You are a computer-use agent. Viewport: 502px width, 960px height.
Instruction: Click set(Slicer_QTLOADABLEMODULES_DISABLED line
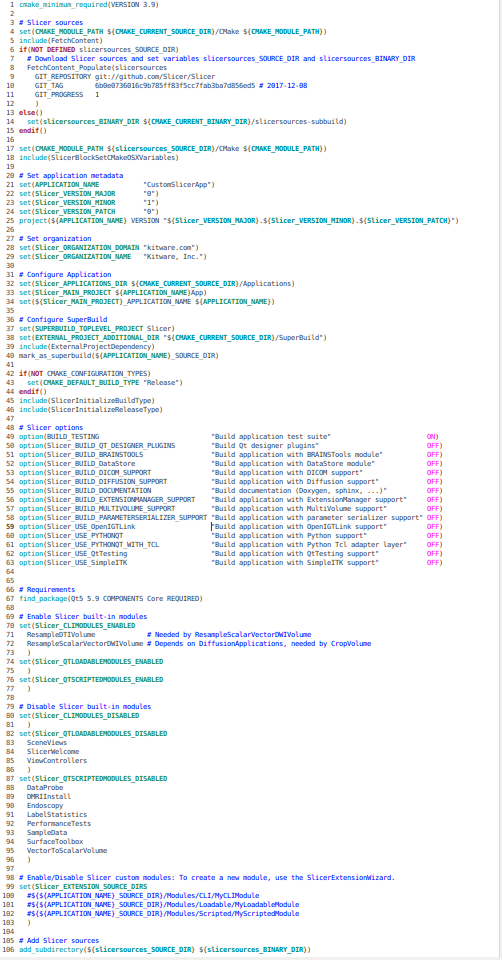point(93,733)
